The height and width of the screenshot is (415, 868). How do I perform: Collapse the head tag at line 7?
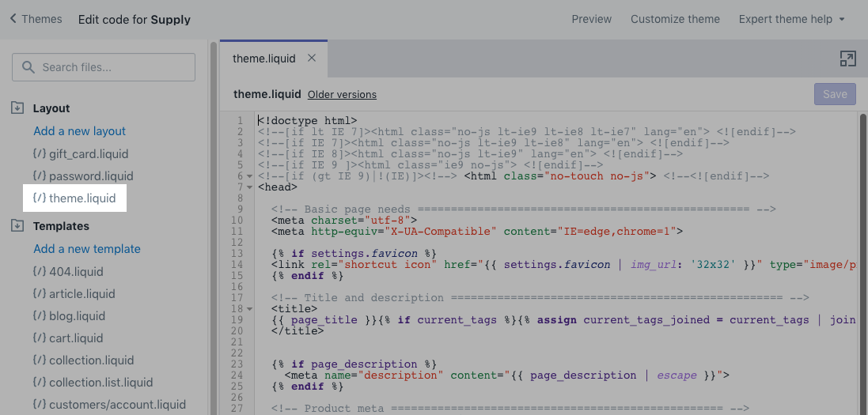(250, 187)
